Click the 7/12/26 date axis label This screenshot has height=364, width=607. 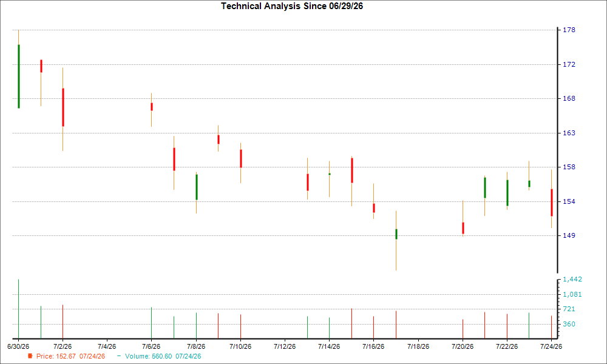(x=285, y=346)
